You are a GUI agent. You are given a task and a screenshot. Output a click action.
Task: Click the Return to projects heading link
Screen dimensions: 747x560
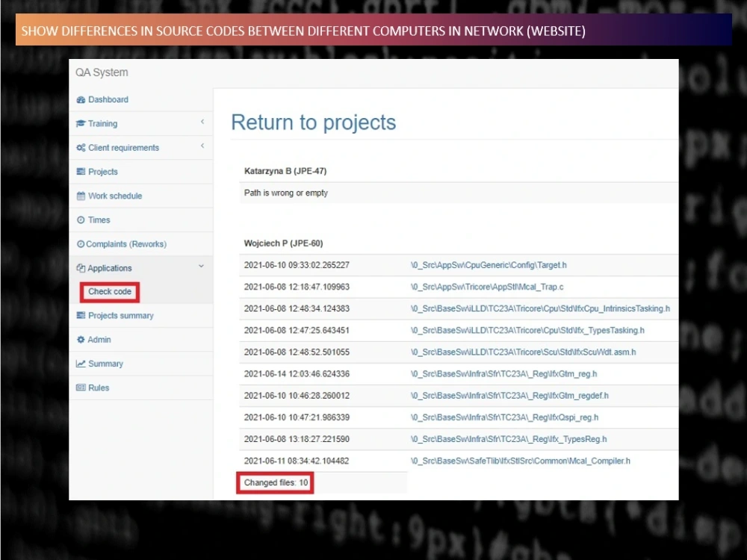click(314, 122)
